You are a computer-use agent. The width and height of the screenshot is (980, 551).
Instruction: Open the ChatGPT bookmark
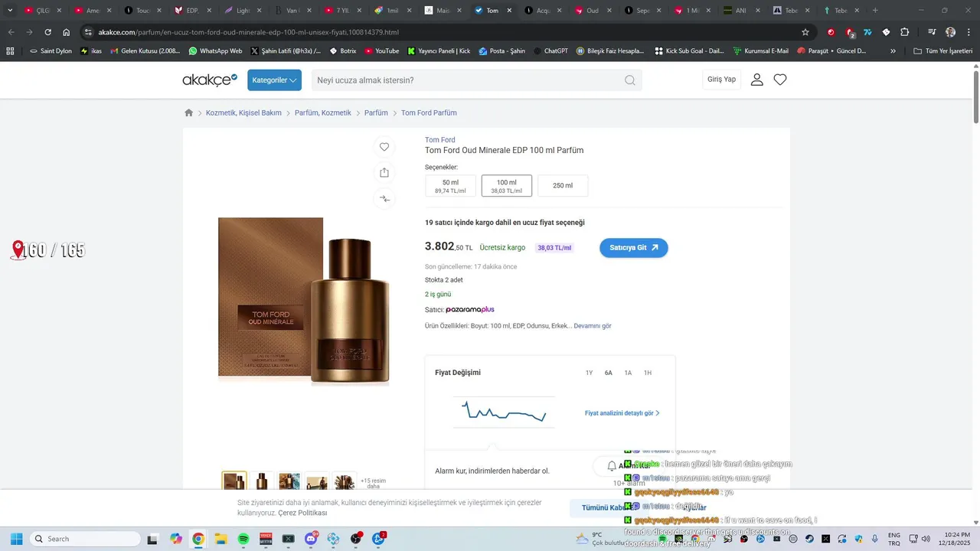550,51
